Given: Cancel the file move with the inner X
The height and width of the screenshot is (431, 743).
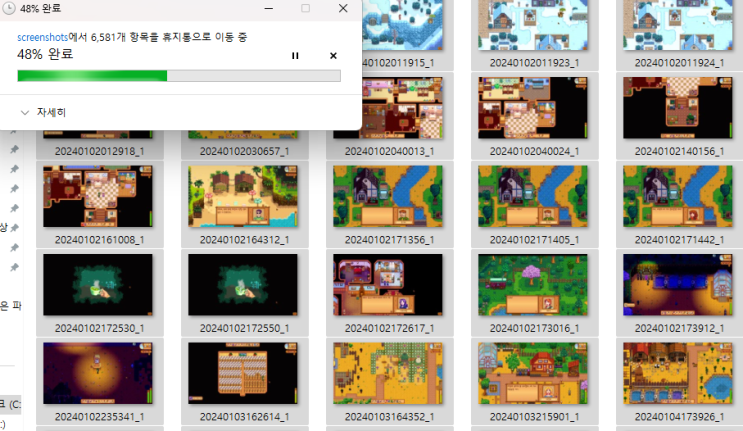Looking at the screenshot, I should pyautogui.click(x=333, y=56).
